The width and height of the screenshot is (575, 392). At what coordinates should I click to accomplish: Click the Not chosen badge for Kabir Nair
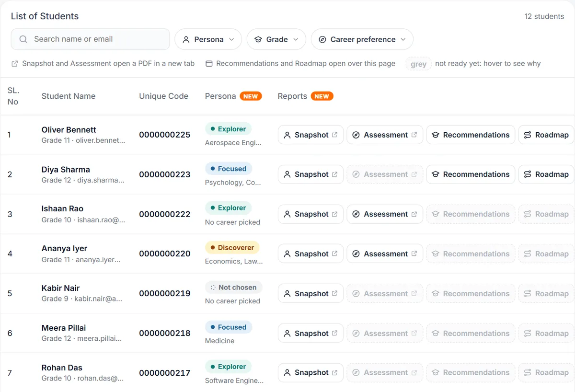point(233,288)
